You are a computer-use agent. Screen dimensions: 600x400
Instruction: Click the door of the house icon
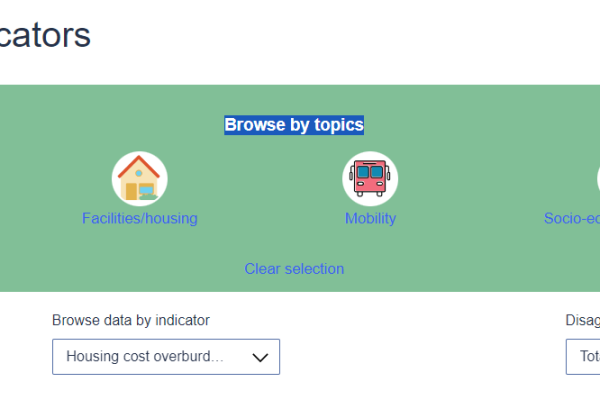131,191
